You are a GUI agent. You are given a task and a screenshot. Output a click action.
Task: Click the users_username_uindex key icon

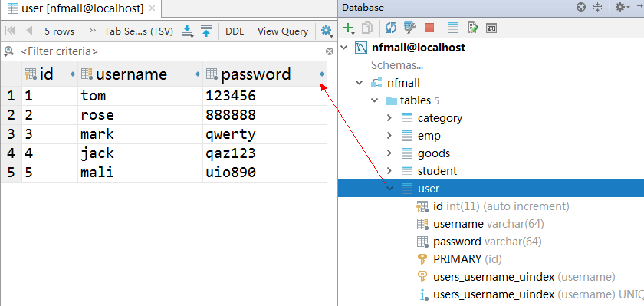click(x=422, y=277)
